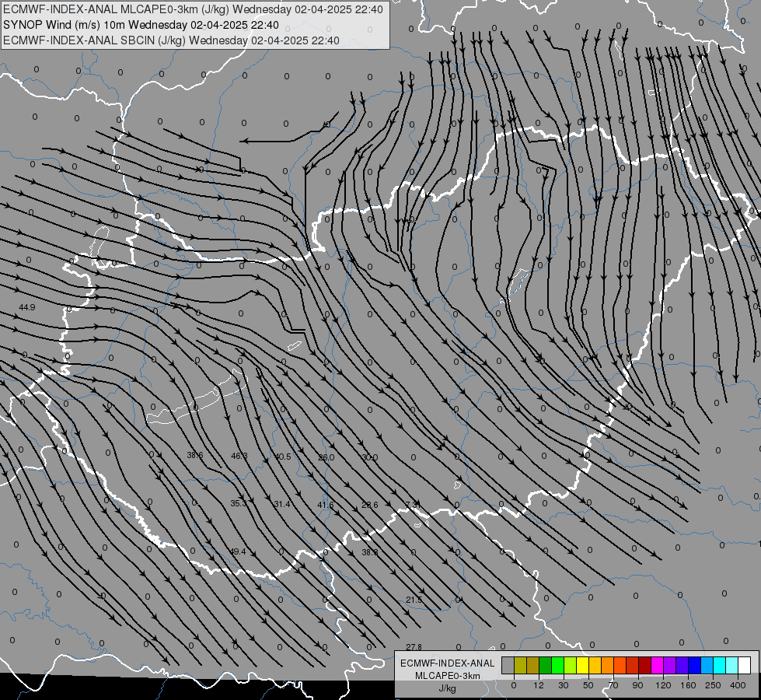Select the pure yellow legend swatch
The width and height of the screenshot is (761, 700).
coord(583,666)
